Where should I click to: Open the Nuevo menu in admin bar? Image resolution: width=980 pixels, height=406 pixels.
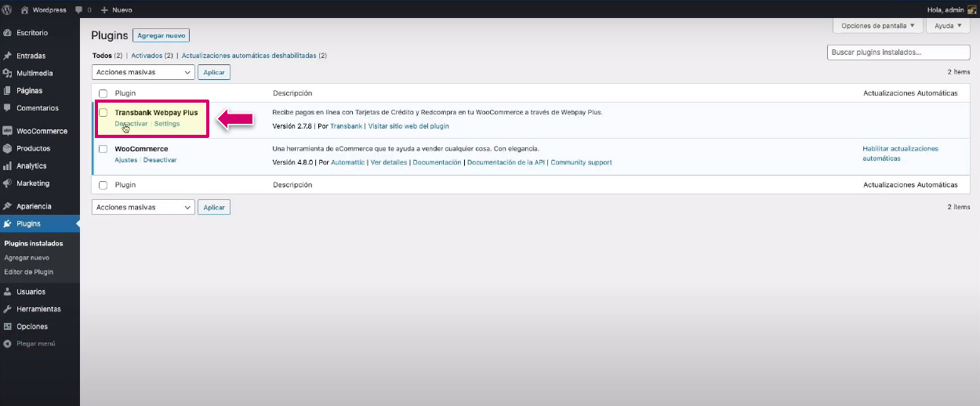[116, 10]
